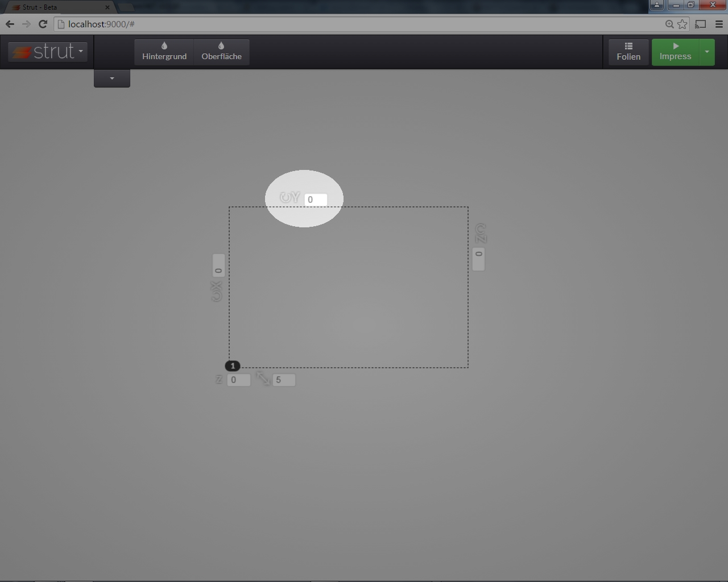
Task: Click the rotate X value field
Action: (218, 265)
